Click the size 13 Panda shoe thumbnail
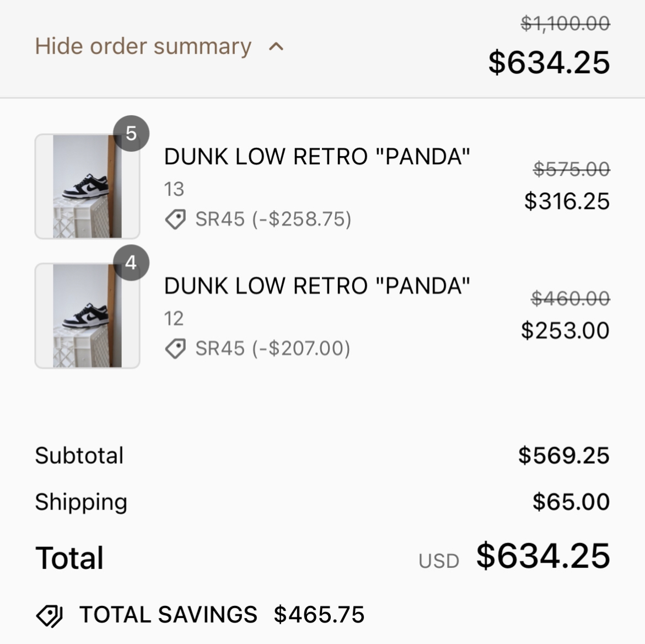 (87, 186)
